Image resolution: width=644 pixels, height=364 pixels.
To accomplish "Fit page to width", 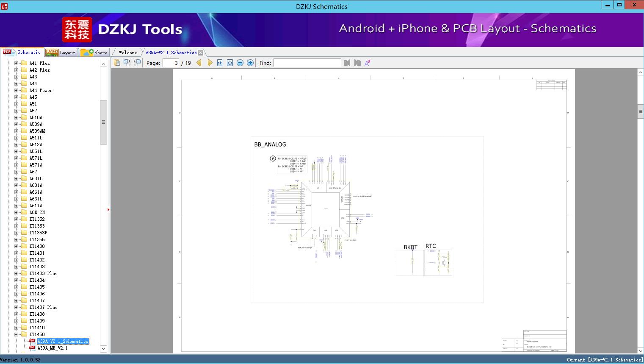I will tap(220, 63).
